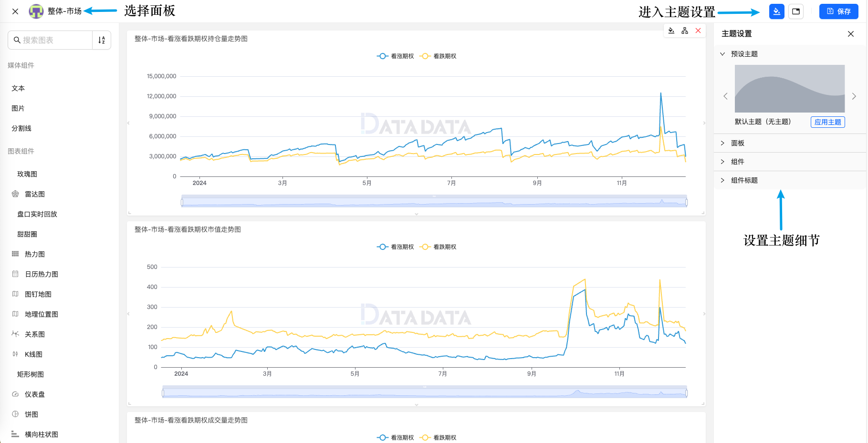Choose the 热力图 heatmap icon
Screen dimensions: 868x443
click(15, 254)
